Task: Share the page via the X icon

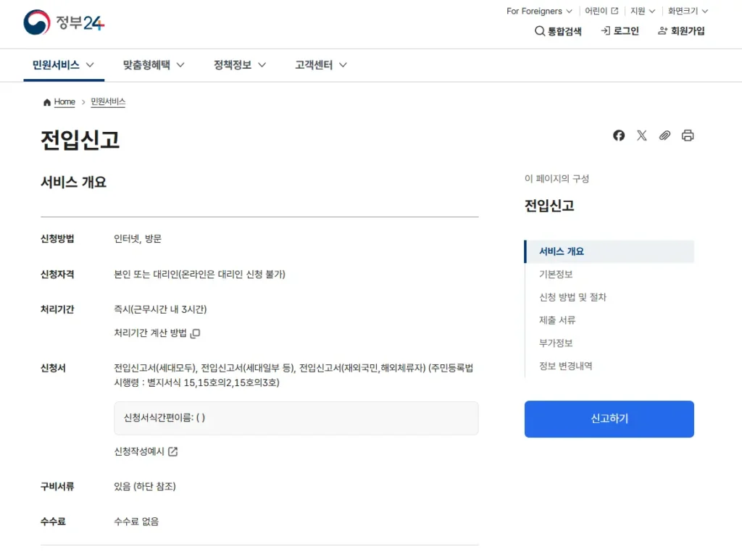Action: [x=641, y=135]
